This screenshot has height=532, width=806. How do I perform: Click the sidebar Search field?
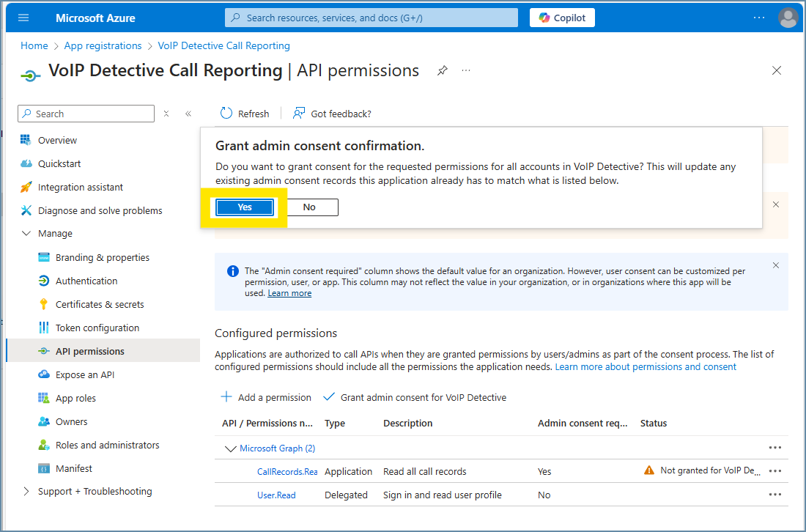86,114
